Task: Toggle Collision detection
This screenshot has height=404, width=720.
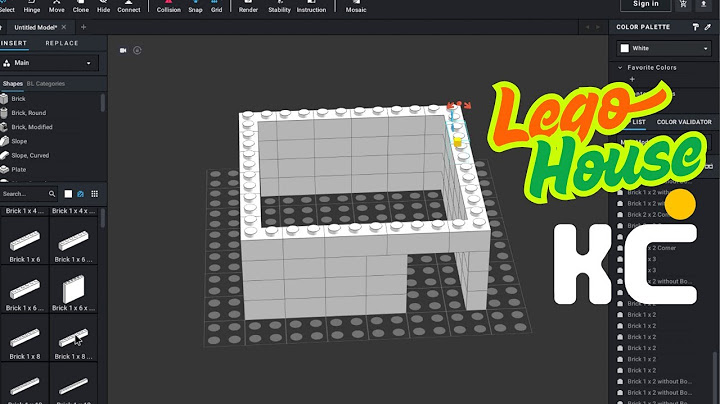Action: coord(169,7)
